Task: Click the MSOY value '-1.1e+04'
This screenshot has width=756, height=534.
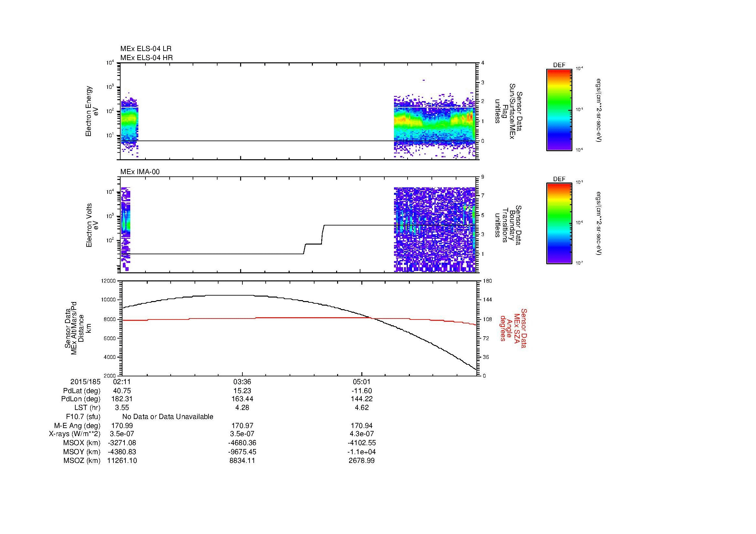Action: pos(362,452)
